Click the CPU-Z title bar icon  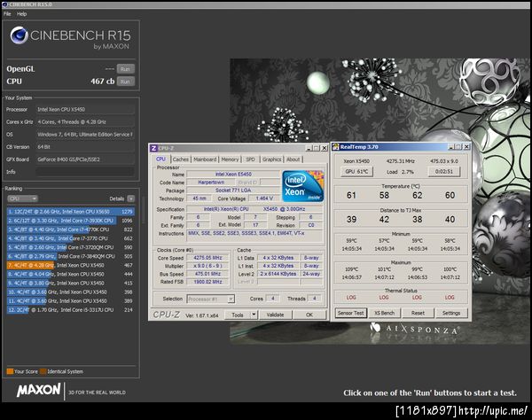pyautogui.click(x=153, y=148)
